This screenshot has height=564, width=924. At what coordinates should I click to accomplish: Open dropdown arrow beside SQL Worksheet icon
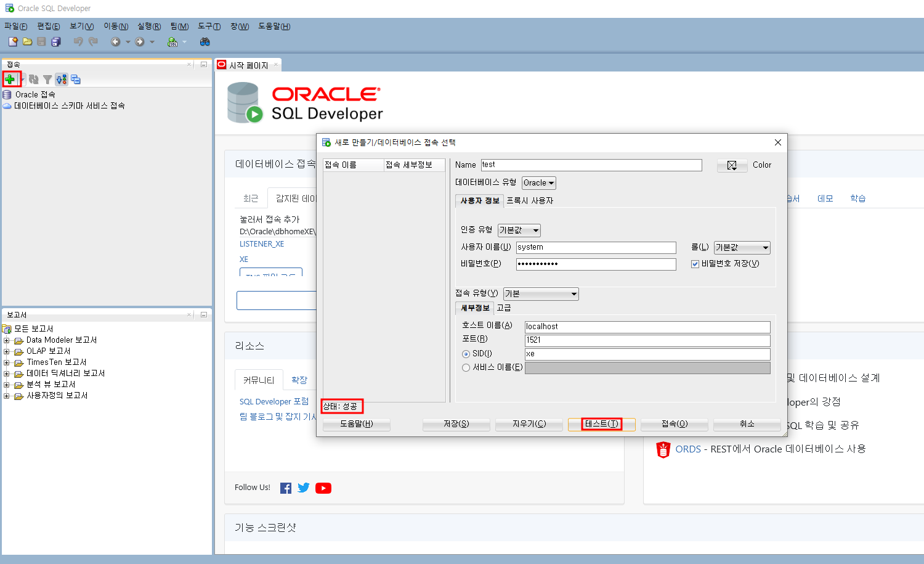click(184, 42)
